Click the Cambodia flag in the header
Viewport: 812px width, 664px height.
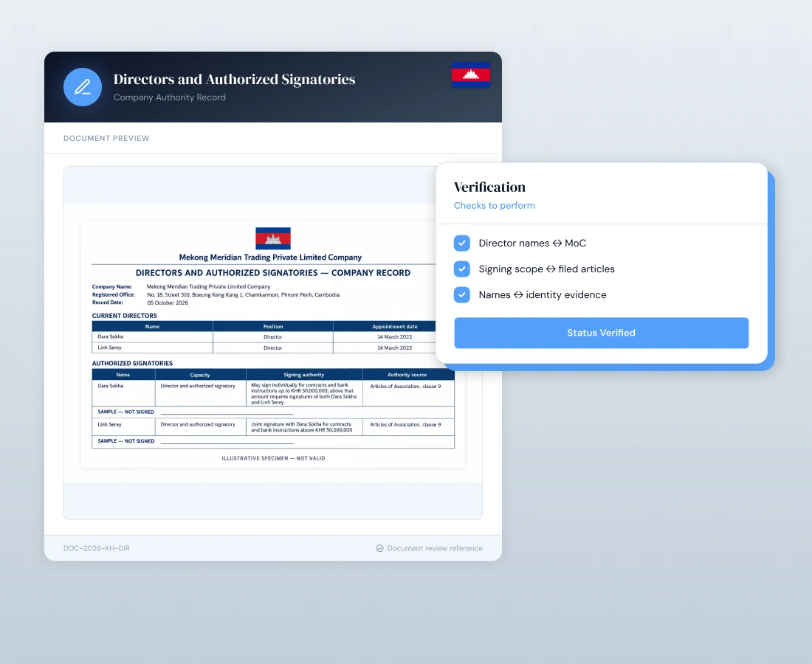pos(471,75)
